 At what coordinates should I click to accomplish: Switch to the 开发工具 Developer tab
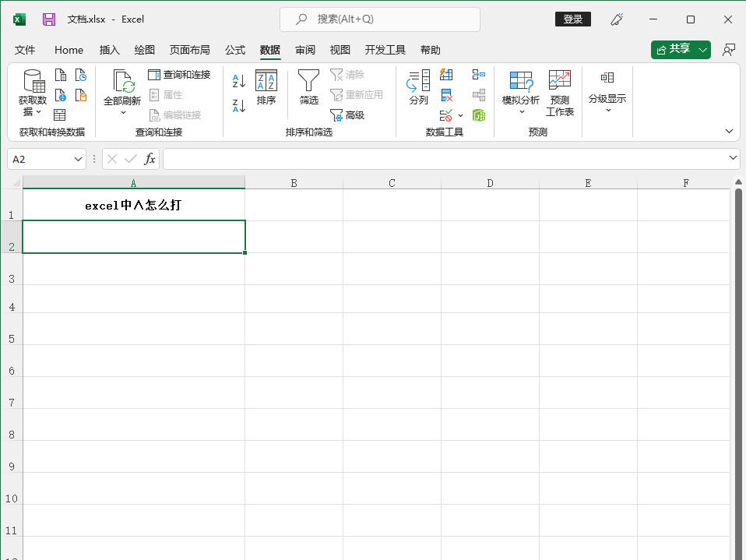(385, 50)
